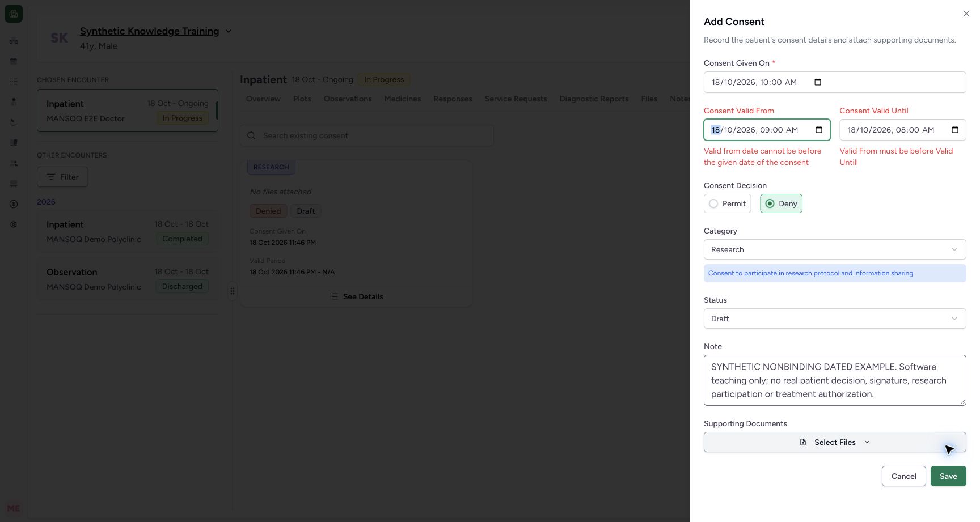Select the Deny radio option
This screenshot has width=980, height=522.
coord(782,203)
